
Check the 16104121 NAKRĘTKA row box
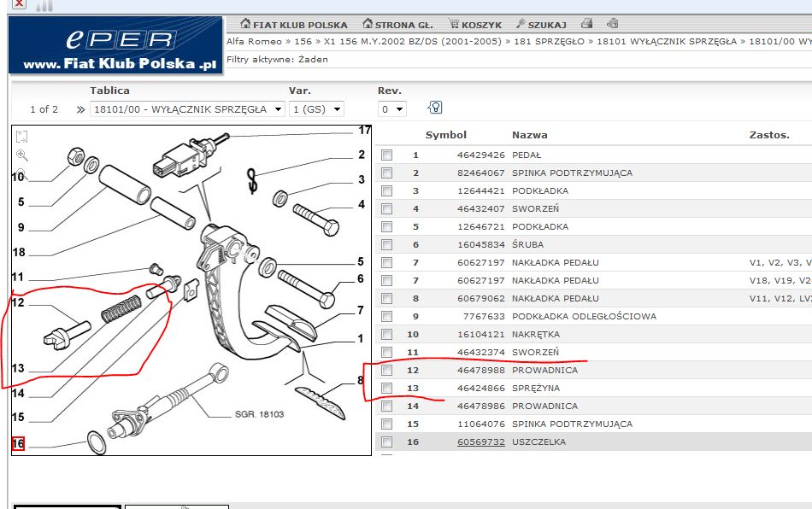pyautogui.click(x=387, y=334)
